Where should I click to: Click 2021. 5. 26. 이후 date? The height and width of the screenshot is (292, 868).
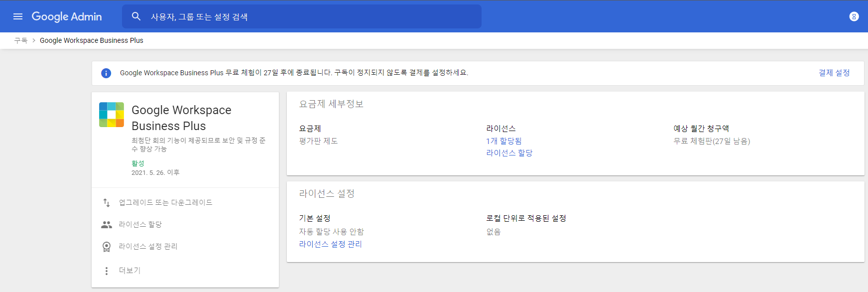[x=155, y=172]
